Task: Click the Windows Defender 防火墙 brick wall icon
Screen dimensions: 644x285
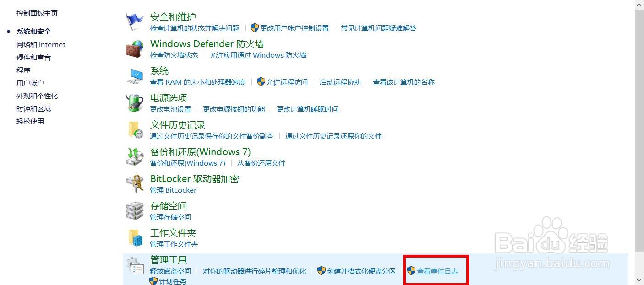Action: tap(135, 48)
